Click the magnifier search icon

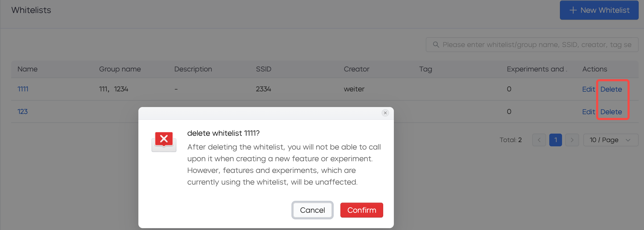[x=436, y=45]
